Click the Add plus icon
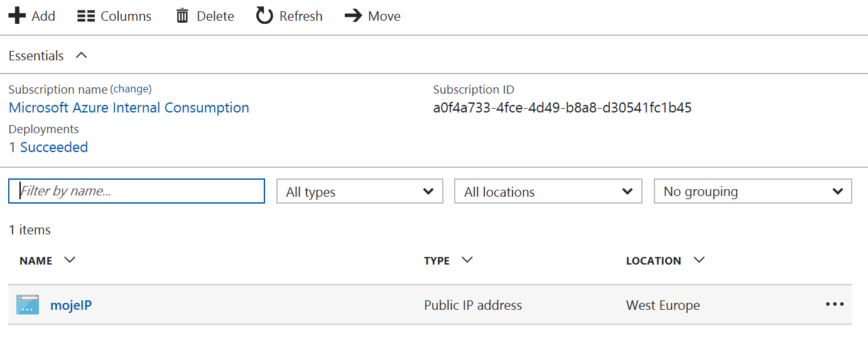 click(16, 16)
